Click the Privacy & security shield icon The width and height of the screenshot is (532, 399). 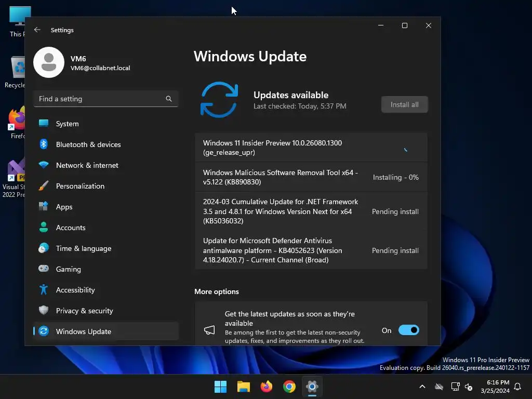pyautogui.click(x=44, y=310)
